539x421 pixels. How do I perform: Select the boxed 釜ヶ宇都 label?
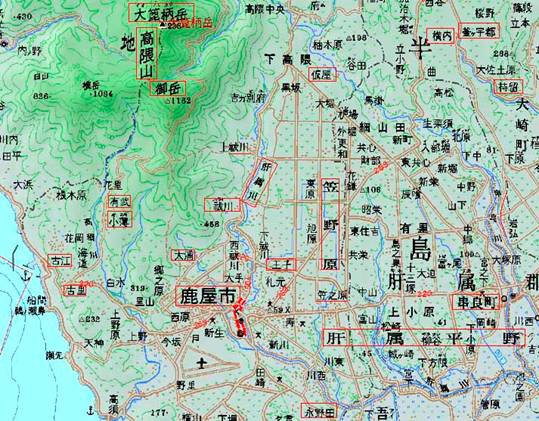click(479, 31)
